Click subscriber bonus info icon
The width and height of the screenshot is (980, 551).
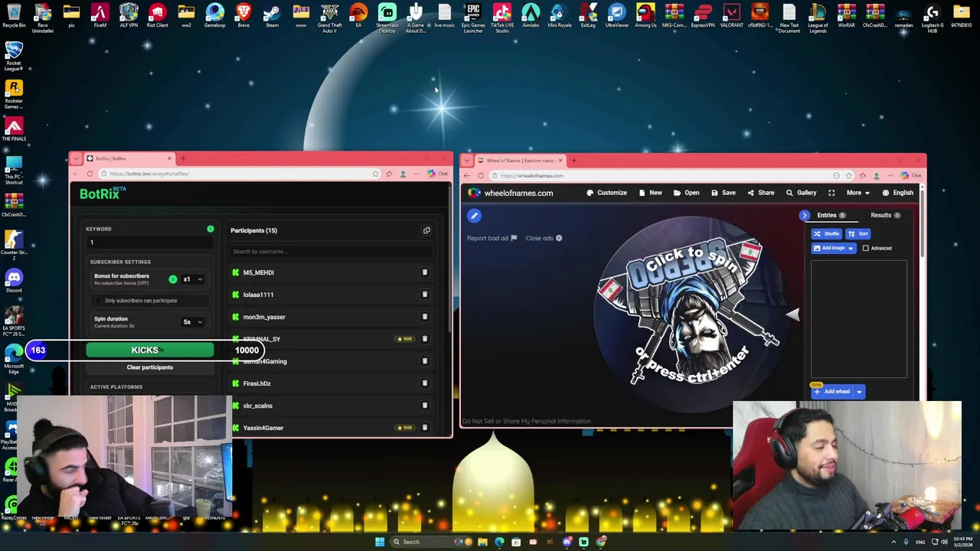tap(173, 279)
